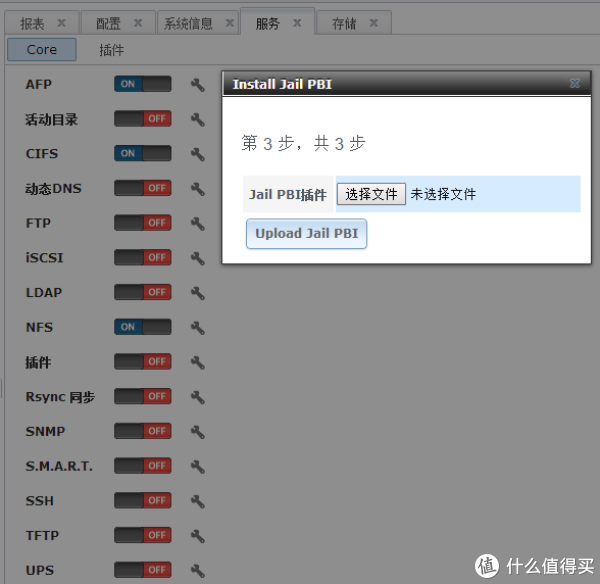Click the NFS wrench settings icon
The image size is (600, 584).
(x=197, y=328)
